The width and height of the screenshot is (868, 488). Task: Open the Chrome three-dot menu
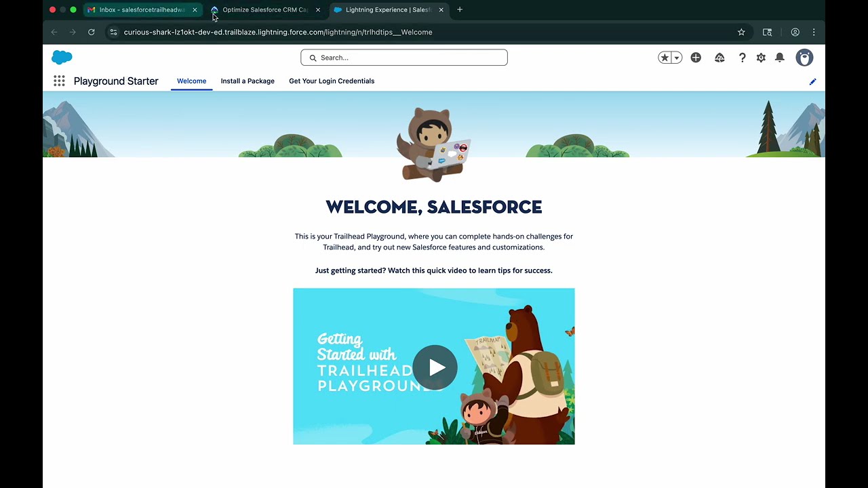click(x=814, y=32)
